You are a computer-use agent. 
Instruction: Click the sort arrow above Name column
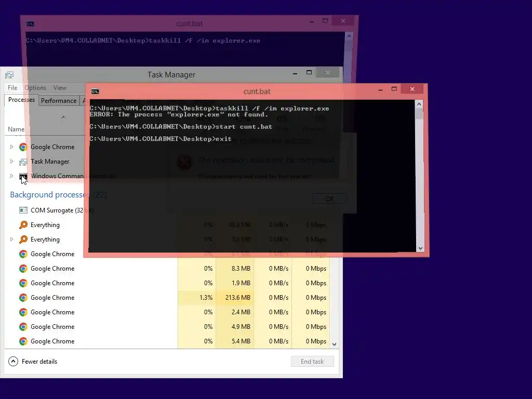63,117
